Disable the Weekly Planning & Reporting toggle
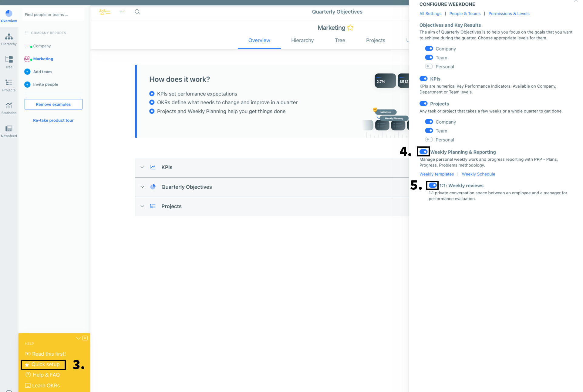The height and width of the screenshot is (392, 583). pyautogui.click(x=423, y=152)
